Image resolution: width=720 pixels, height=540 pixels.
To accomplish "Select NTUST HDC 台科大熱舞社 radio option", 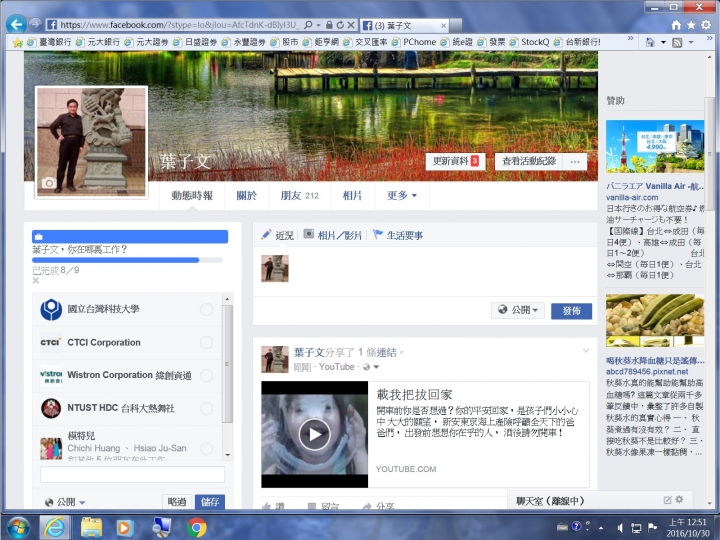I will tap(207, 408).
